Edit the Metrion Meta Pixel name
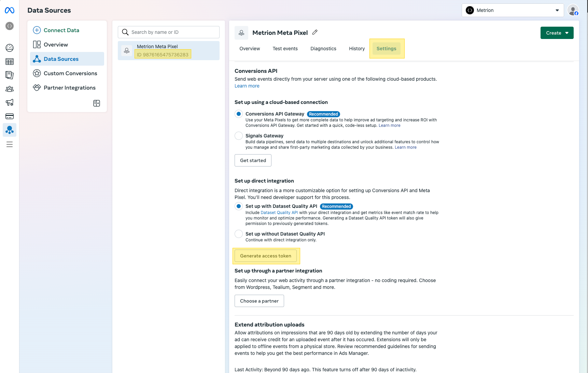 point(315,32)
